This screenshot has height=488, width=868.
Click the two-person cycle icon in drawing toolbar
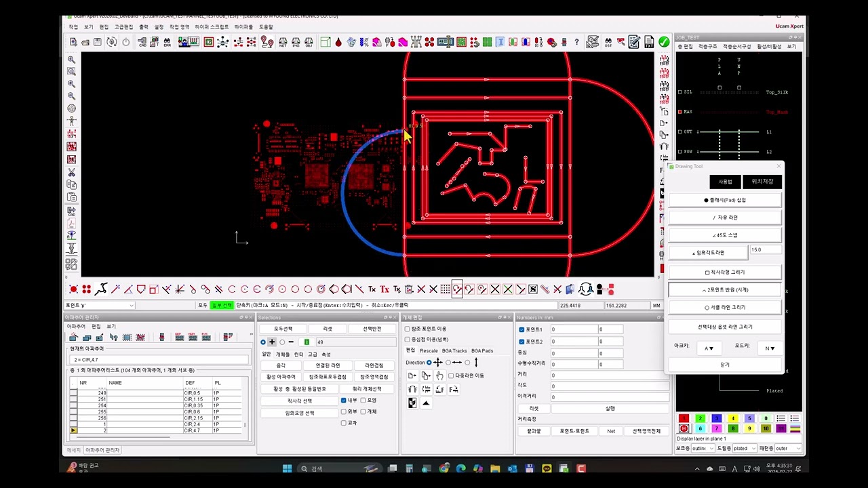585,289
